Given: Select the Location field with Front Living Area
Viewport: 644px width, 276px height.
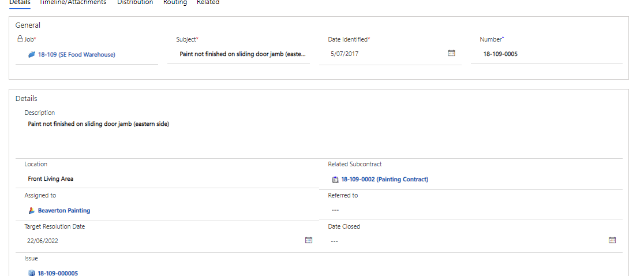Looking at the screenshot, I should 167,179.
